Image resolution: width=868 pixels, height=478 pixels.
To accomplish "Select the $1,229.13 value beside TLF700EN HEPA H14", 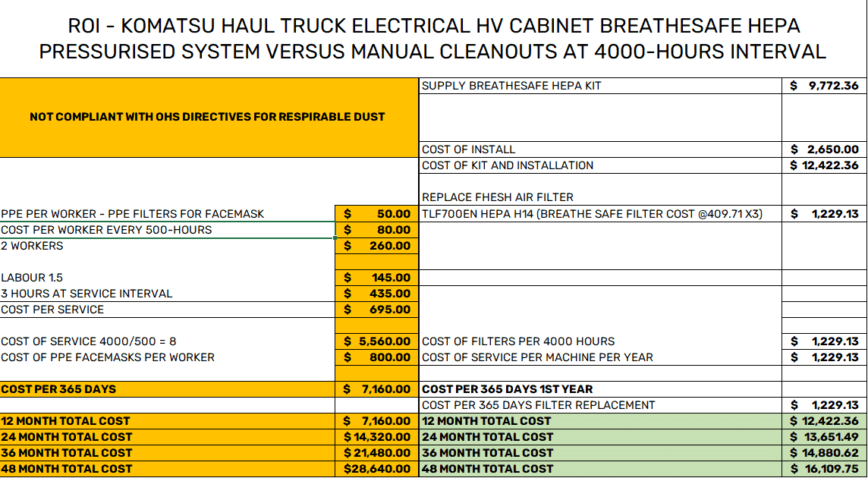I will pyautogui.click(x=824, y=214).
